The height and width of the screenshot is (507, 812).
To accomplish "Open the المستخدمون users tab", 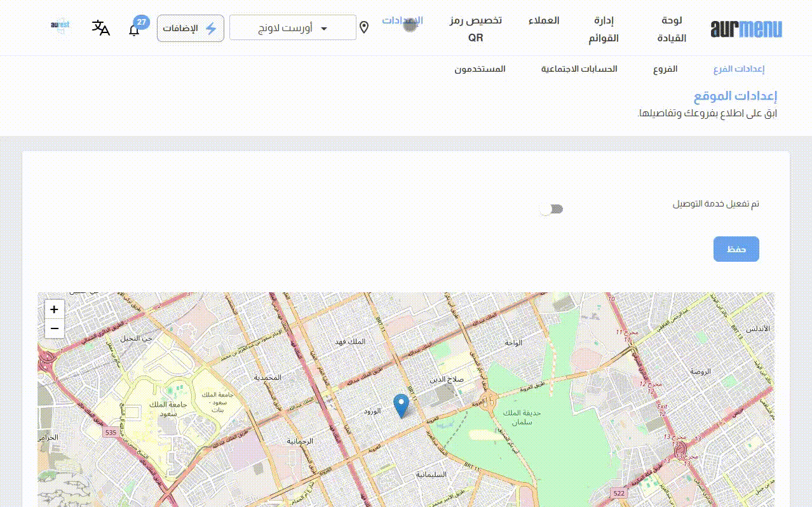I will 480,69.
